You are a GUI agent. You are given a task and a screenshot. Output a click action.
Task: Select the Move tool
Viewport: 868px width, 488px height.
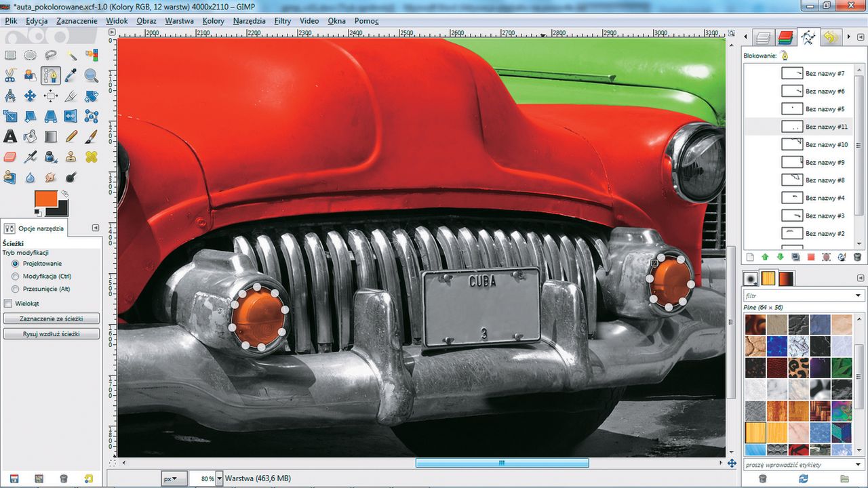31,96
